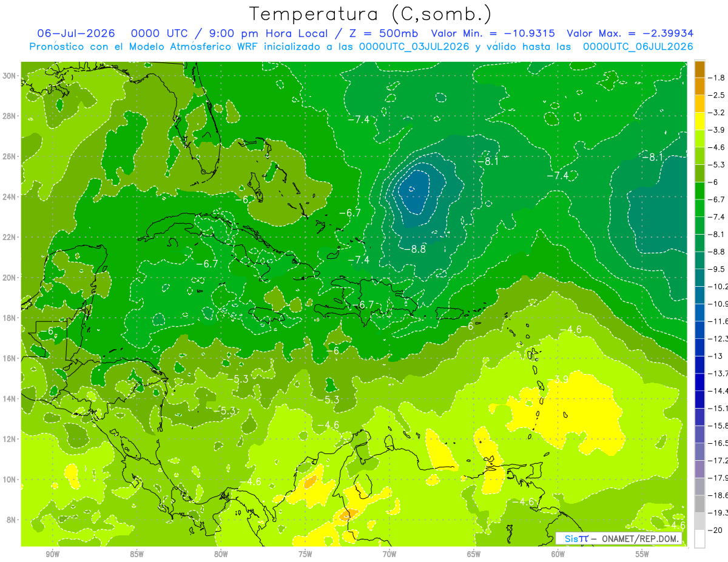Image resolution: width=728 pixels, height=562 pixels.
Task: Click the "28N" latitude axis label
Action: [10, 116]
